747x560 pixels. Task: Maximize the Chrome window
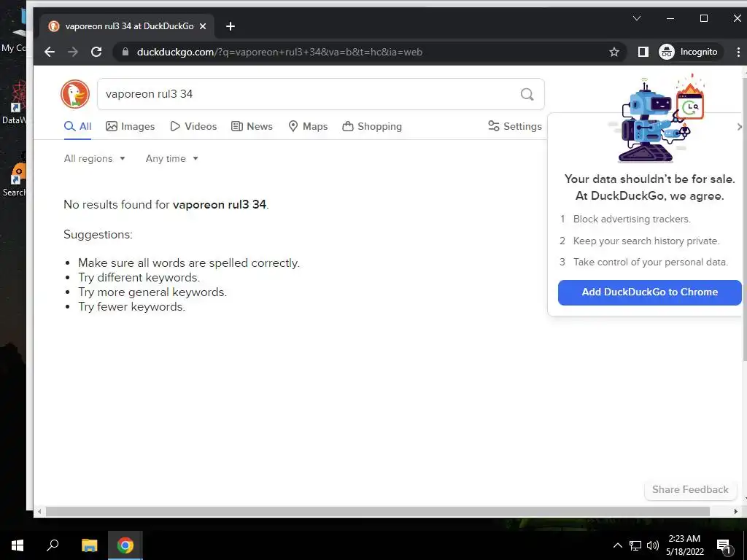coord(704,18)
